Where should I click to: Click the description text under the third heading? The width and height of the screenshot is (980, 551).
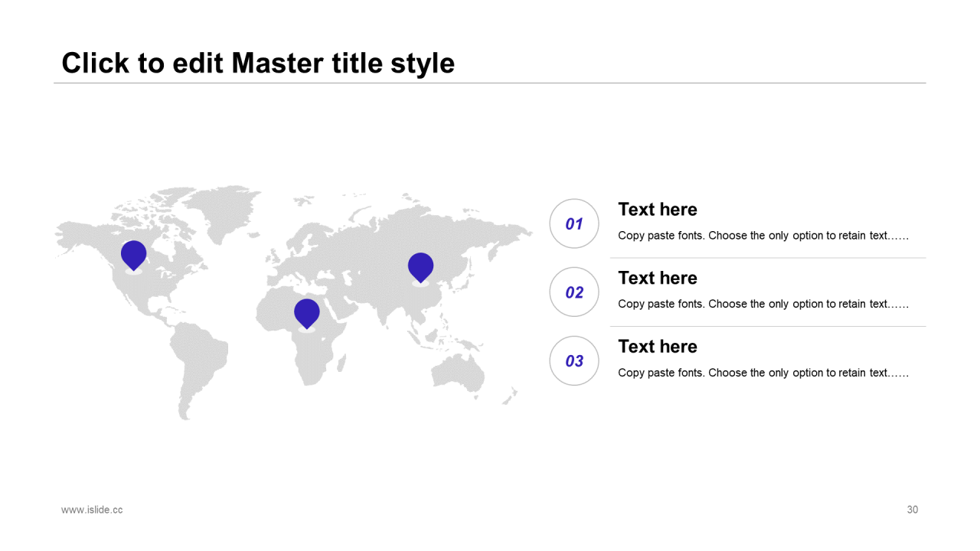pyautogui.click(x=763, y=373)
